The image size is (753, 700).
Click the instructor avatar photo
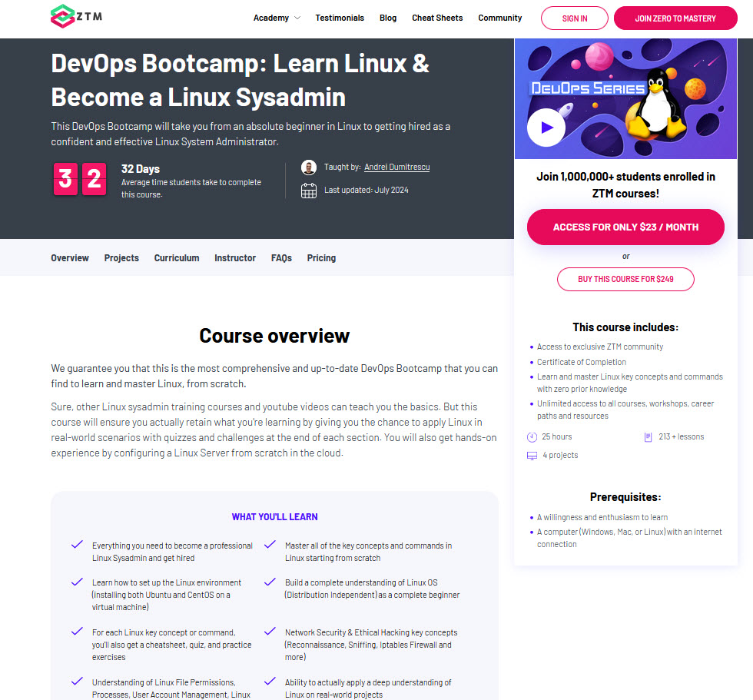click(309, 167)
